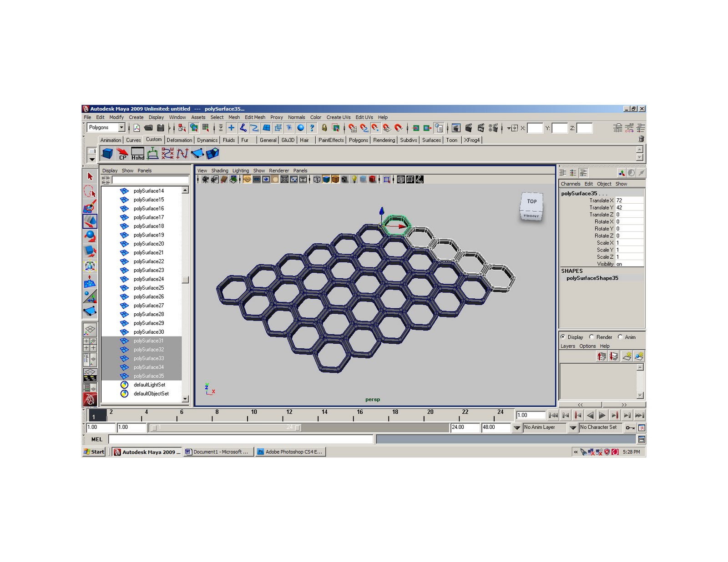Play the animation forward
This screenshot has height=562, width=728.
[x=602, y=415]
